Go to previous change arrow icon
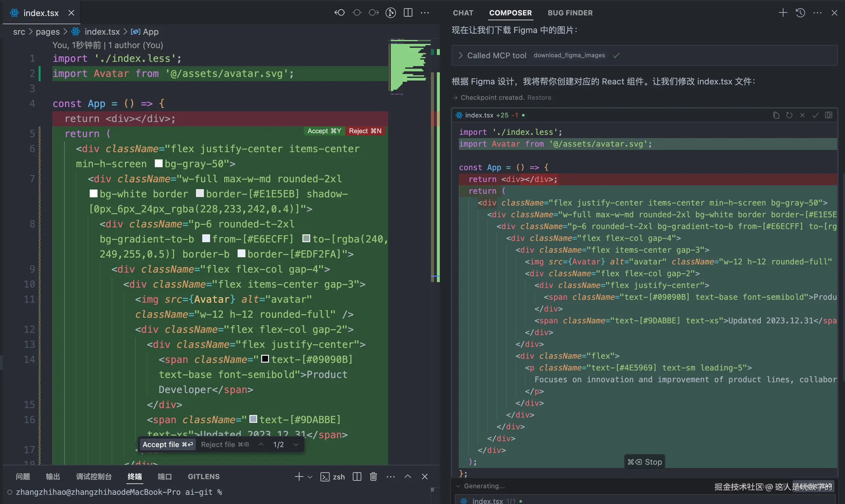This screenshot has width=845, height=504. (x=261, y=444)
